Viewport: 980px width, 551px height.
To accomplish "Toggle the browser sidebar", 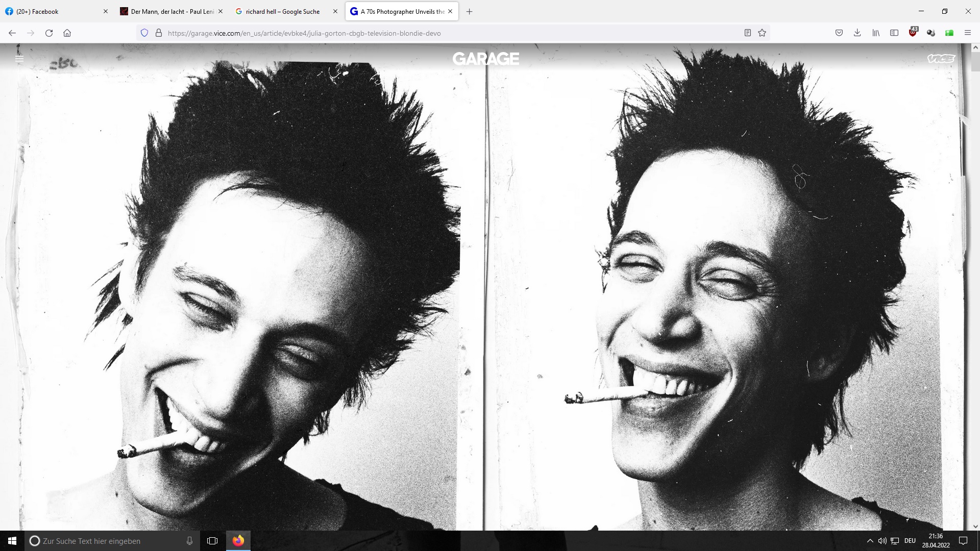I will tap(894, 33).
